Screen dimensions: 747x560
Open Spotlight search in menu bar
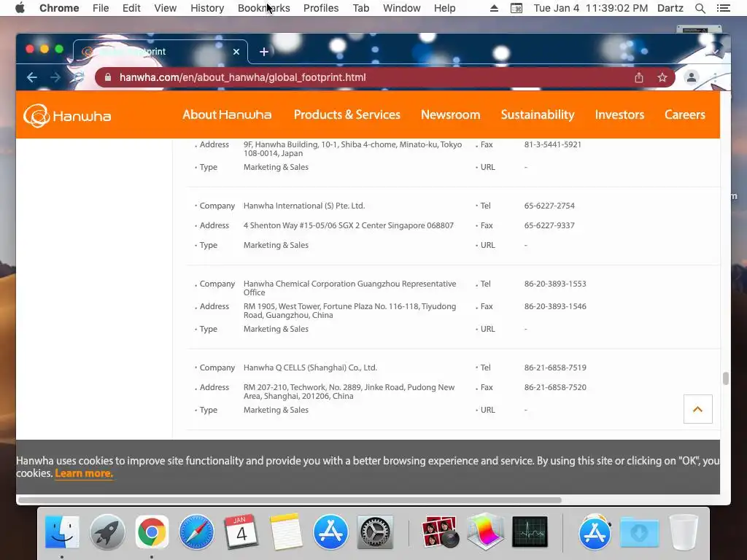(700, 8)
